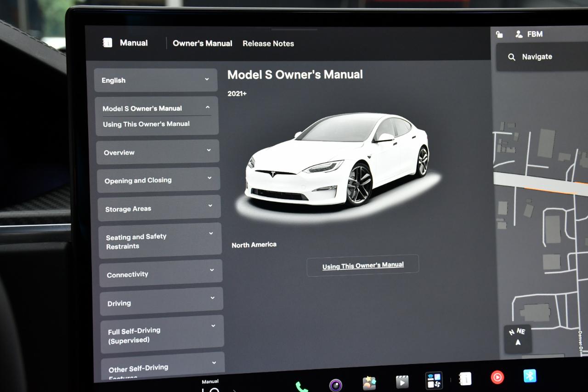Image resolution: width=588 pixels, height=392 pixels.
Task: Click the Using This Owner's Manual link button
Action: point(363,266)
